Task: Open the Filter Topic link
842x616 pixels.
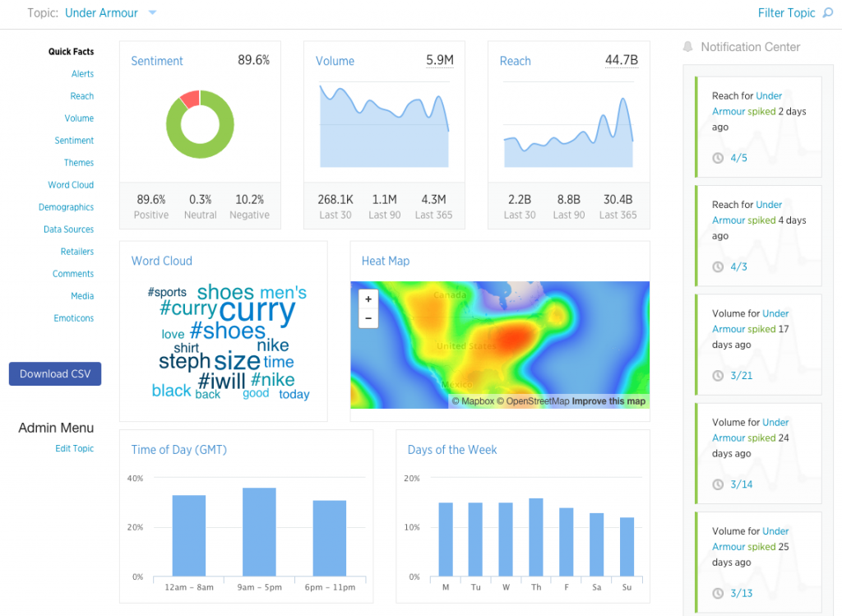Action: coord(787,13)
